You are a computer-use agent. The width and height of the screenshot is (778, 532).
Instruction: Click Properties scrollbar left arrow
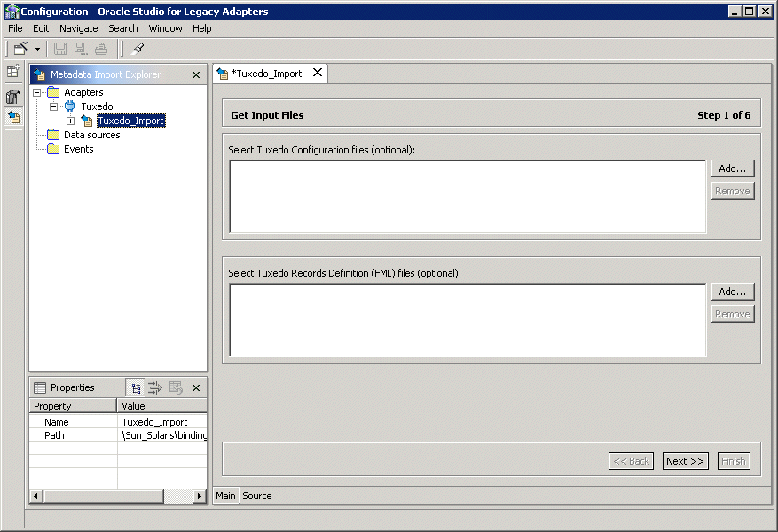(35, 496)
